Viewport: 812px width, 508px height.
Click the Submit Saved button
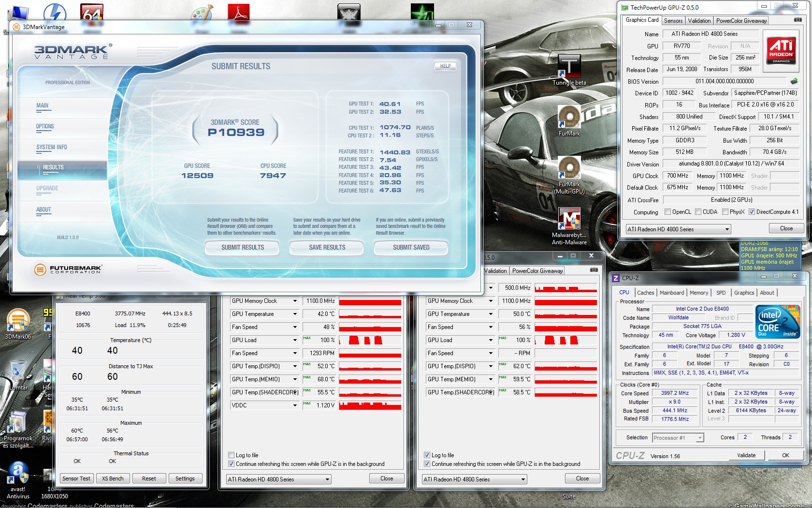pyautogui.click(x=411, y=248)
